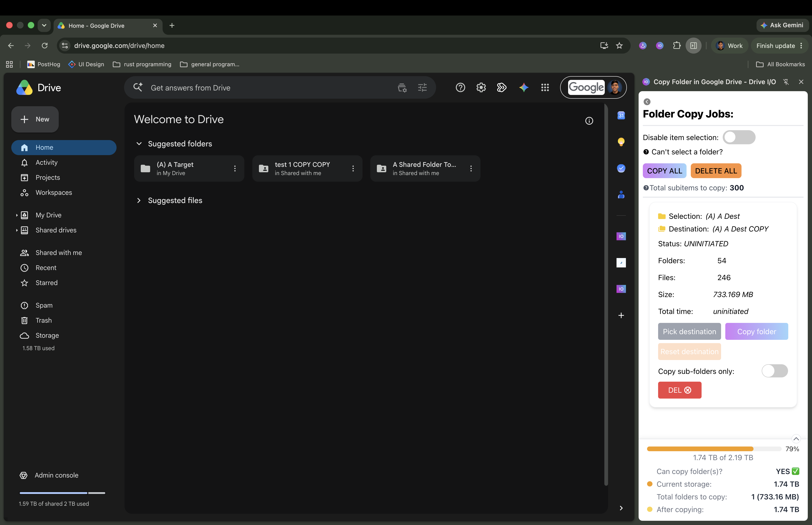Click Reset destination button
This screenshot has width=812, height=525.
tap(689, 352)
